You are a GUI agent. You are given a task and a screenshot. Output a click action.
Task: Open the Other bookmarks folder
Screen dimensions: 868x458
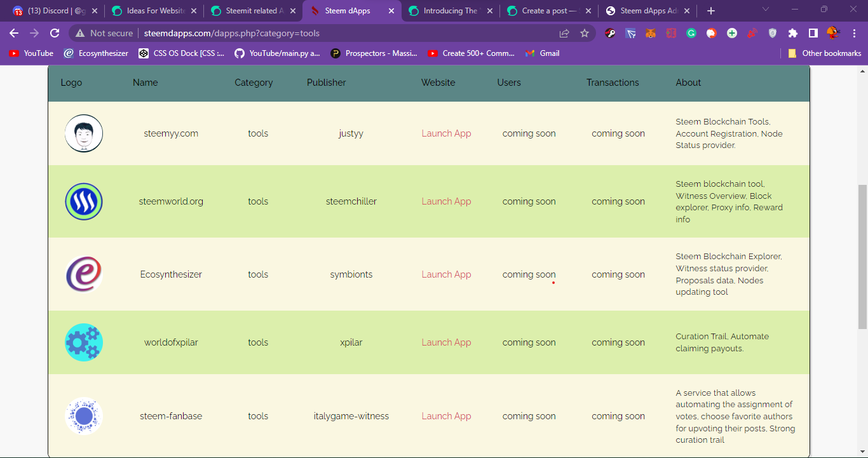(825, 53)
